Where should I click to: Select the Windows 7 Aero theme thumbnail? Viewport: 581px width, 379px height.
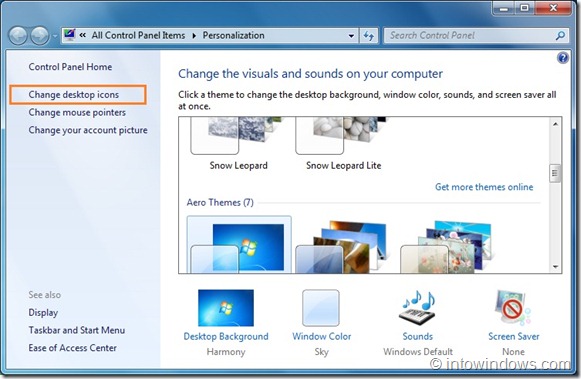(239, 245)
